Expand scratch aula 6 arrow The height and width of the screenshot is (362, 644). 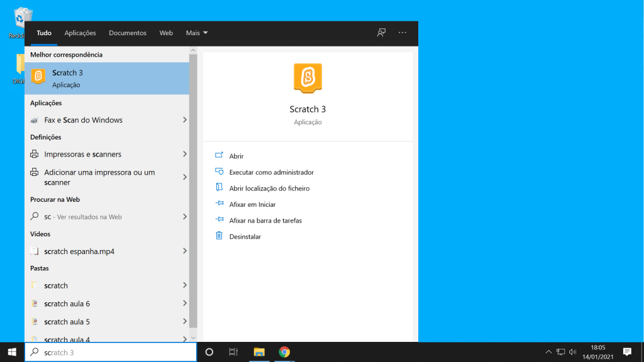185,304
